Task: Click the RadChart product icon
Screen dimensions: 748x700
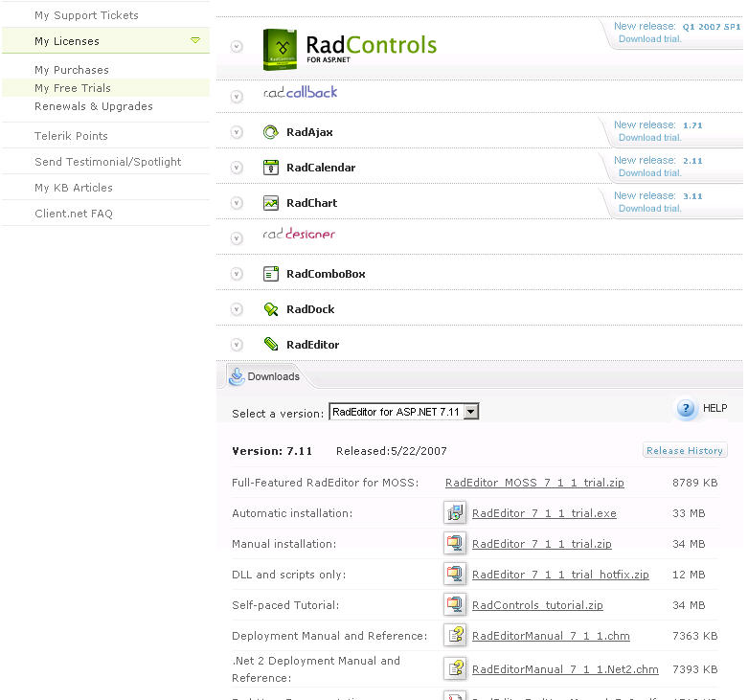Action: pyautogui.click(x=271, y=203)
